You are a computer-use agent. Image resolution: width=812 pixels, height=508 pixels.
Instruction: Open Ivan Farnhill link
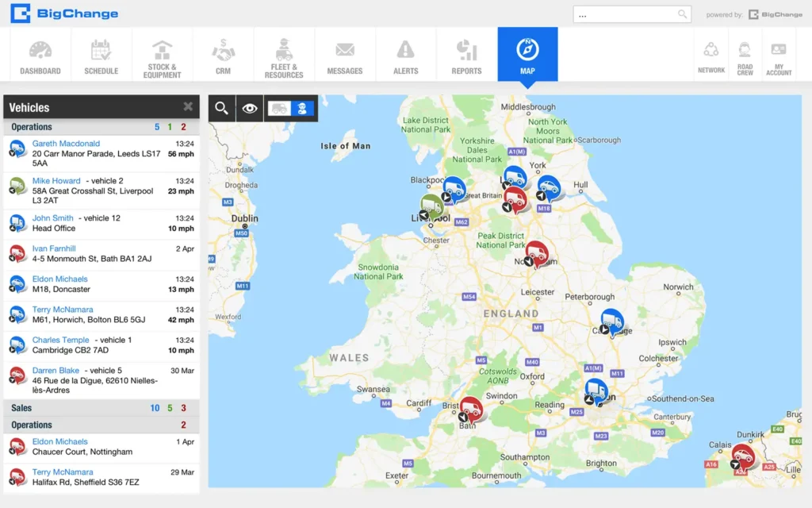(54, 248)
